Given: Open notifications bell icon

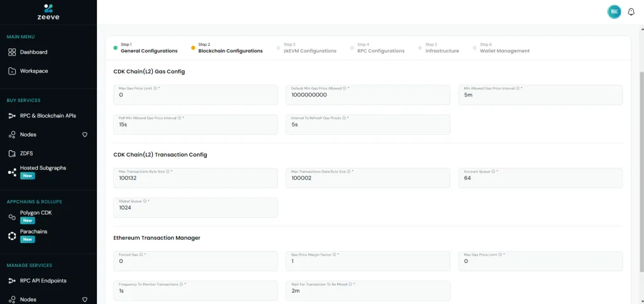Looking at the screenshot, I should [x=632, y=12].
